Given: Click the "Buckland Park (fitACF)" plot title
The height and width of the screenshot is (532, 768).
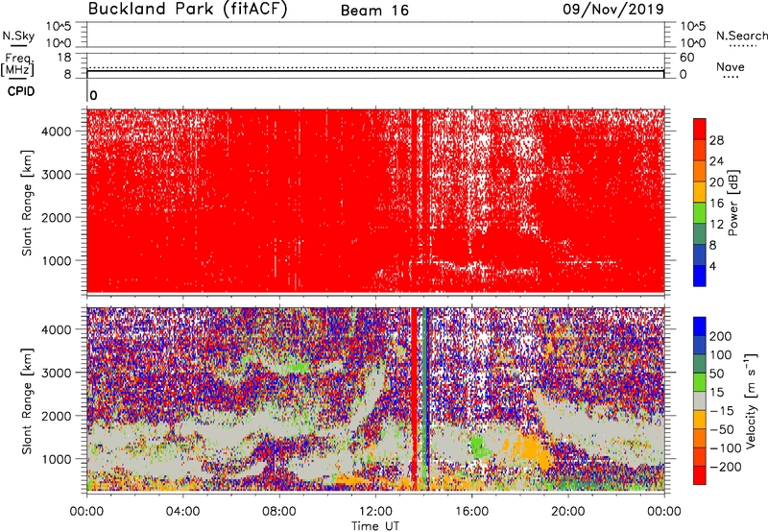Looking at the screenshot, I should pos(187,9).
